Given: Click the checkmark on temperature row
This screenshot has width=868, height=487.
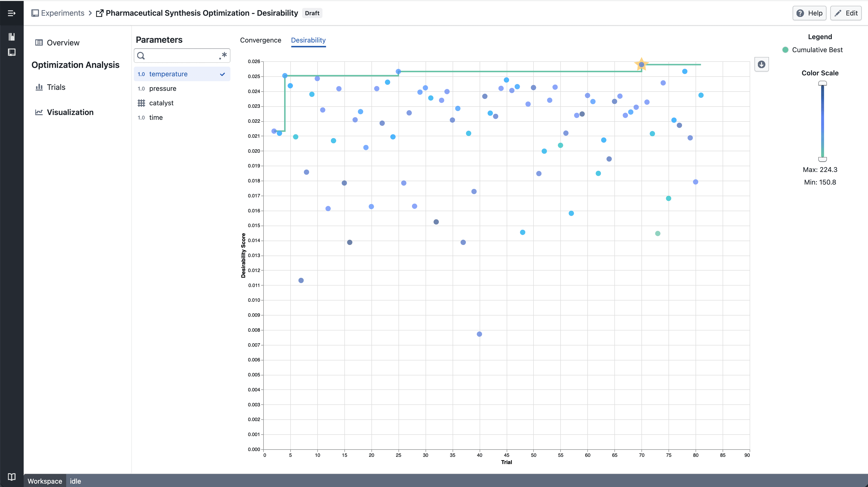Looking at the screenshot, I should [222, 74].
